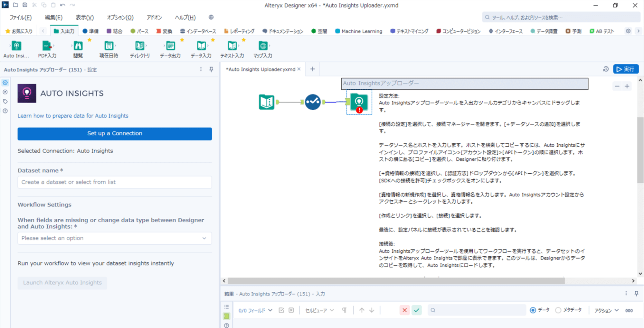This screenshot has width=644, height=328.
Task: Open the アクション dropdown
Action: 606,310
